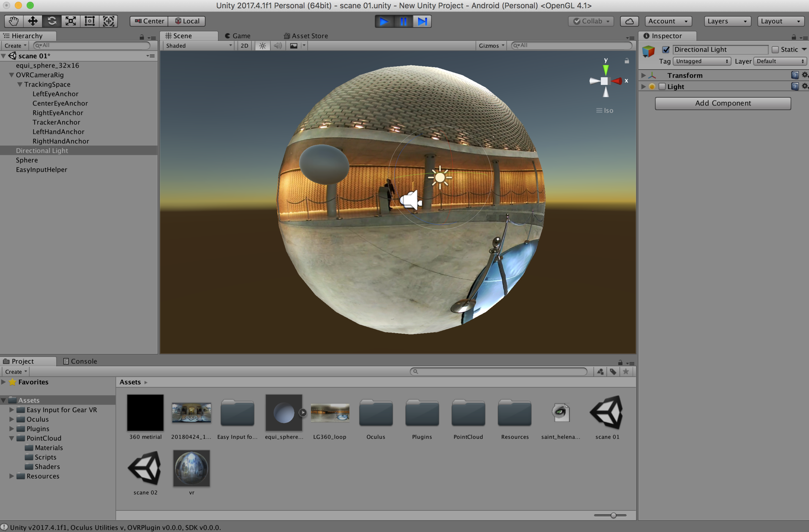The image size is (809, 532).
Task: Open the Cloud services panel
Action: 629,21
